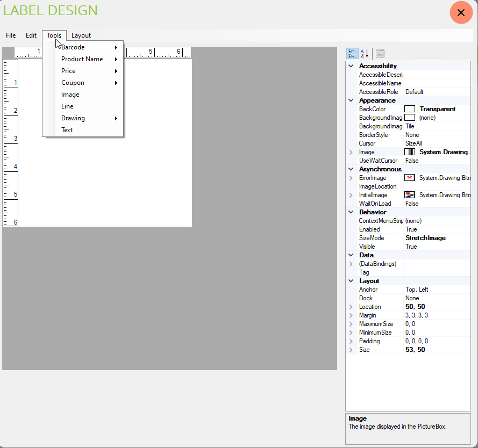Open the Barcode submenu arrow
Image resolution: width=478 pixels, height=448 pixels.
pyautogui.click(x=116, y=47)
